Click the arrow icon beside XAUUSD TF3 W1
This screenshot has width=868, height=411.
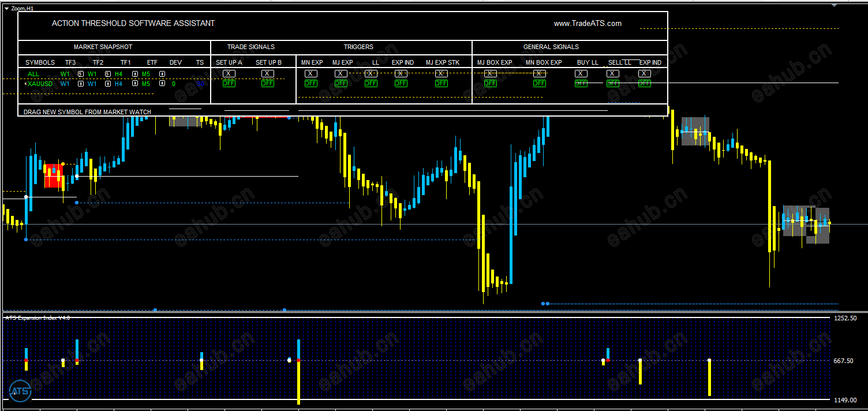[81, 84]
